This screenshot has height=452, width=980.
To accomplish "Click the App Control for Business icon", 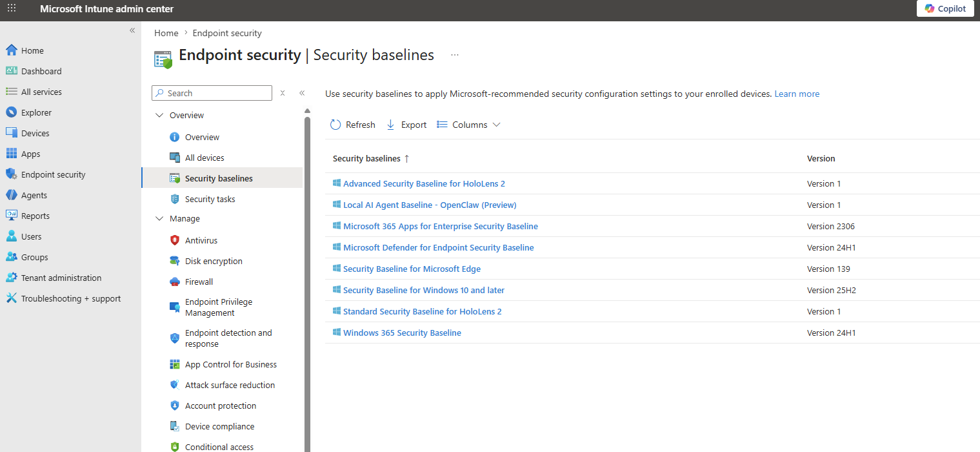I will (x=174, y=364).
